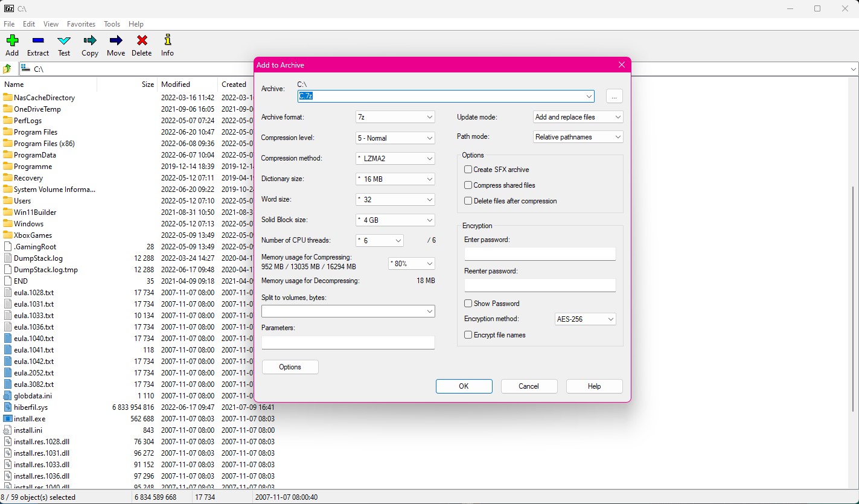This screenshot has width=859, height=504.
Task: Open the Favorites menu
Action: coord(81,24)
